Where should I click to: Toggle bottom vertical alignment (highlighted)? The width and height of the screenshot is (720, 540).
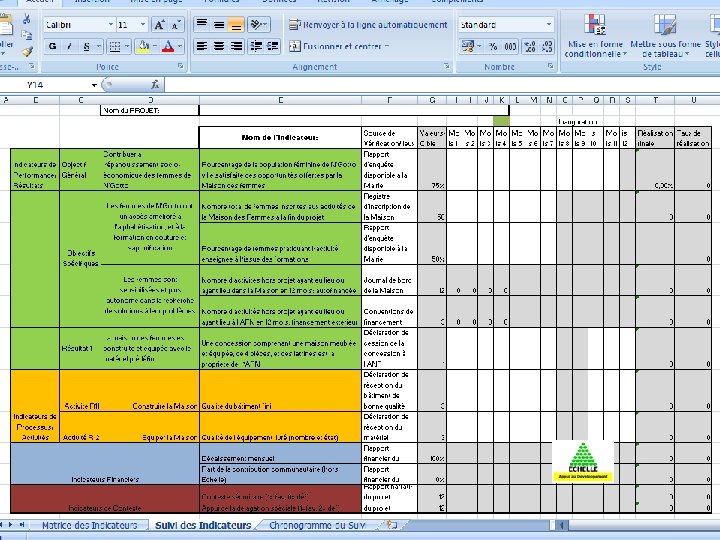[236, 25]
